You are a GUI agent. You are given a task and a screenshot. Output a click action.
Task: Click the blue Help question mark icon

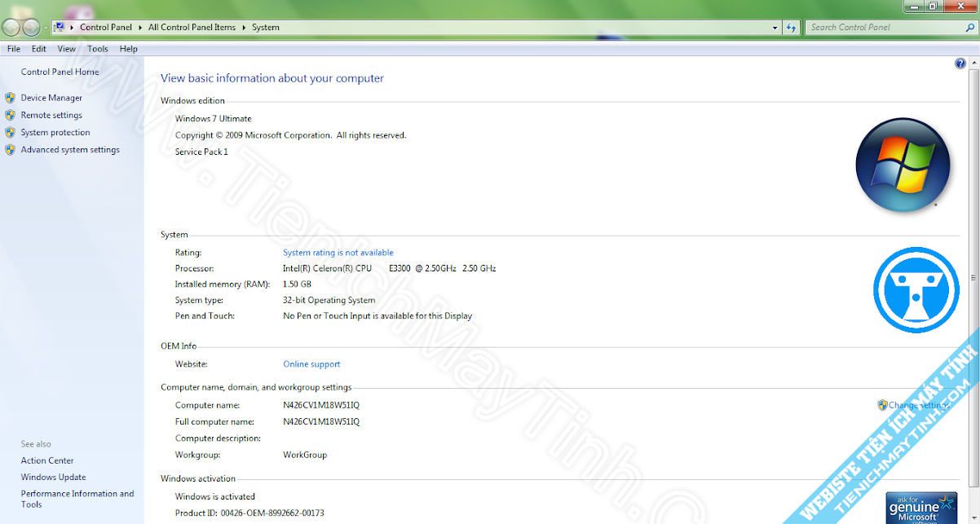[x=960, y=64]
